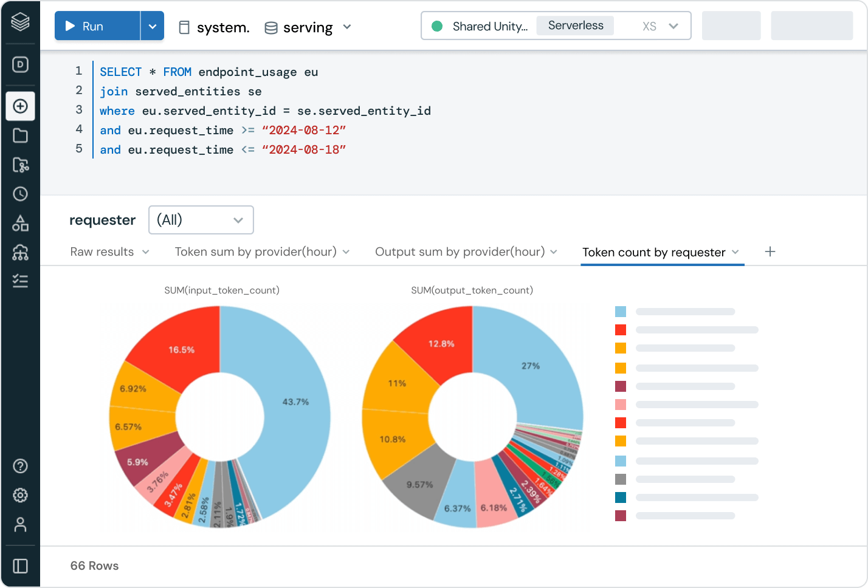This screenshot has height=588, width=868.
Task: Open the Catalog shapes icon
Action: coord(20,223)
